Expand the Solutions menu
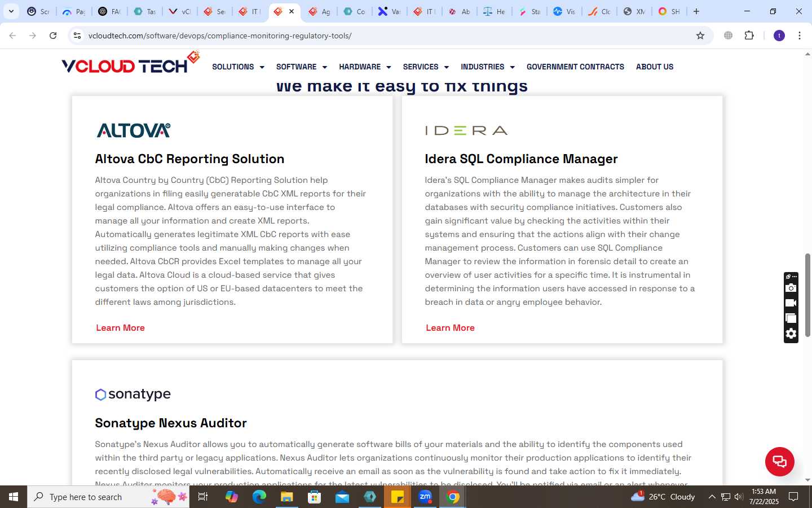The width and height of the screenshot is (812, 508). click(238, 67)
